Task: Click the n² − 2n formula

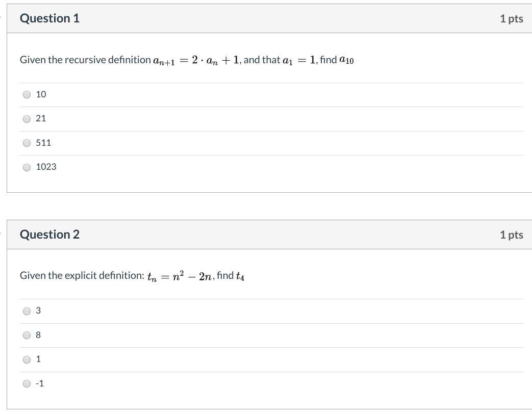Action: (193, 276)
